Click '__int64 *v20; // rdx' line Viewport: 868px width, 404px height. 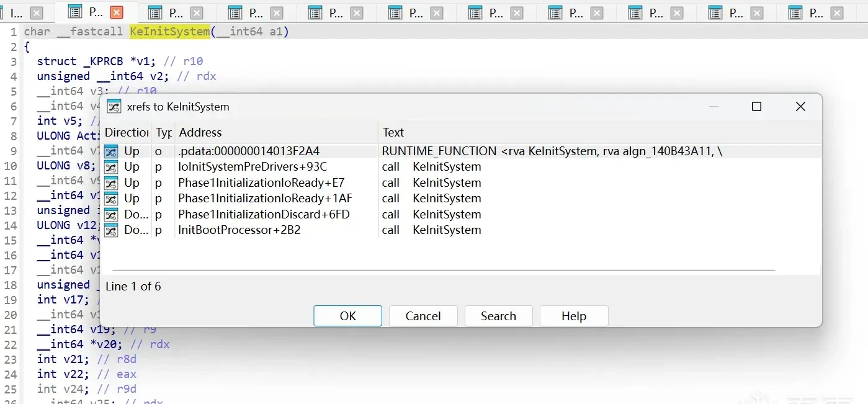tap(104, 344)
